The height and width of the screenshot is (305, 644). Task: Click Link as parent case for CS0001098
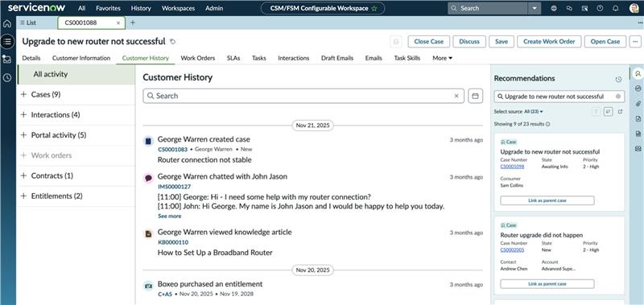point(547,200)
